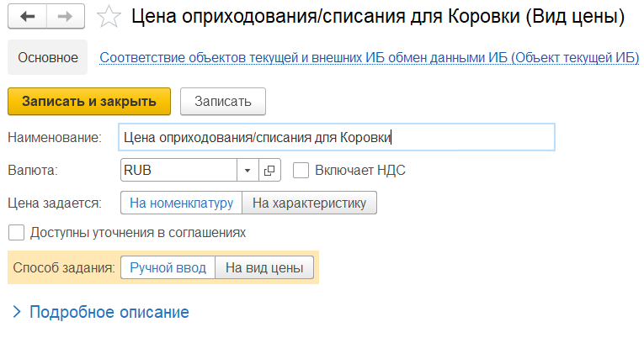The image size is (644, 359).
Task: Choose Ручной ввод as the setting method
Action: click(x=168, y=267)
